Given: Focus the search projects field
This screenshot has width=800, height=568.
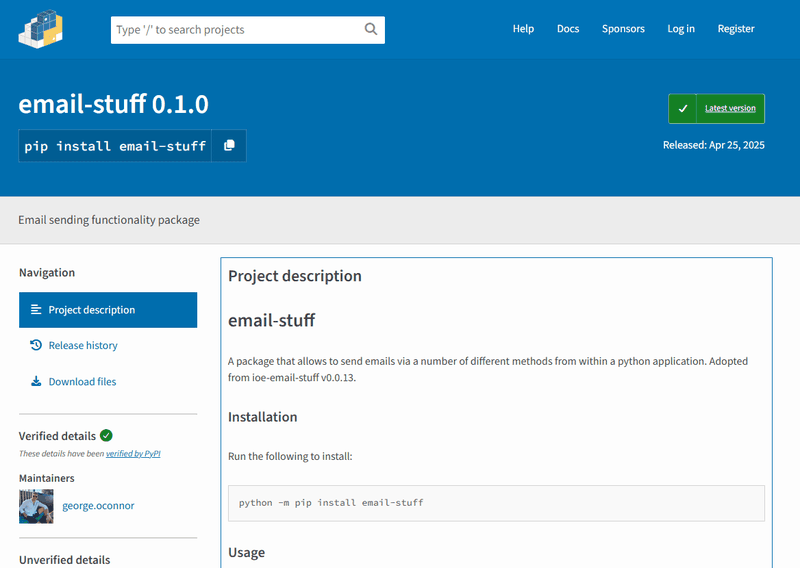Looking at the screenshot, I should [237, 30].
